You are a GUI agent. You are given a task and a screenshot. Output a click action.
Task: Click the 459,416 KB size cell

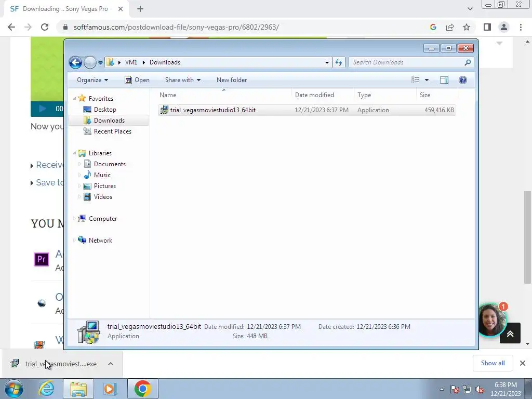439,110
